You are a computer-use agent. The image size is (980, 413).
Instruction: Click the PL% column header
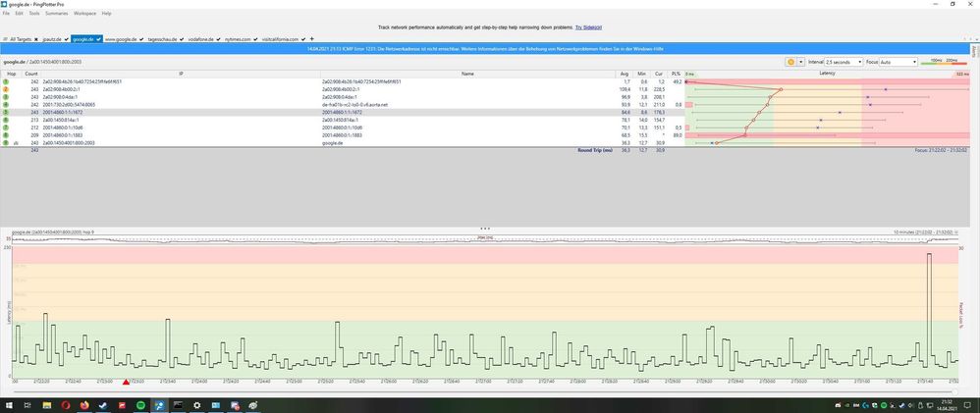(x=676, y=74)
